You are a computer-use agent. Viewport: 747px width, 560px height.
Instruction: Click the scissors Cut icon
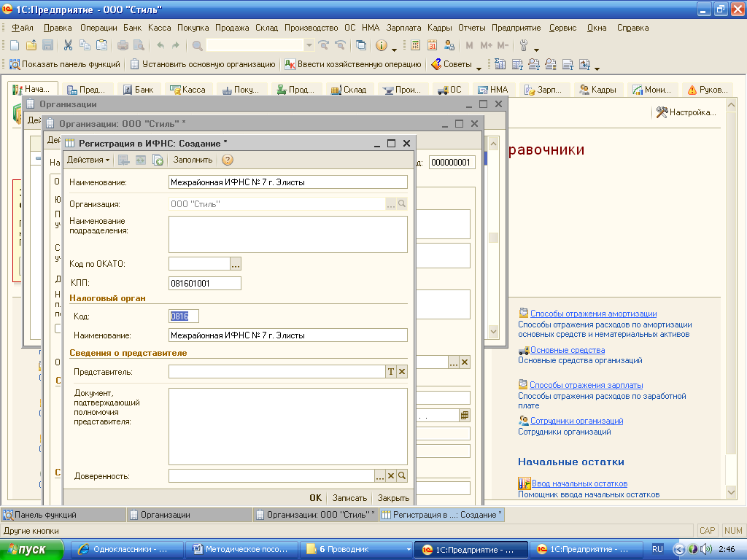[x=68, y=45]
